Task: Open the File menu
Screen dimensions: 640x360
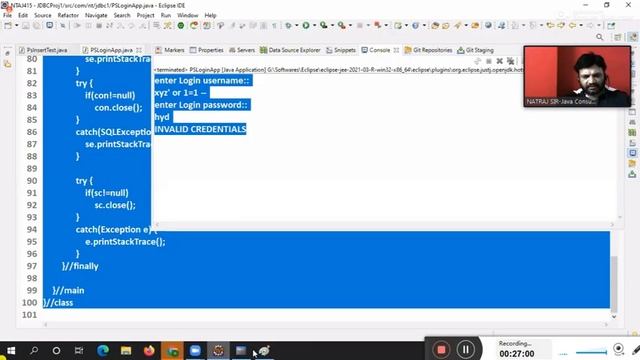Action: [x=7, y=15]
